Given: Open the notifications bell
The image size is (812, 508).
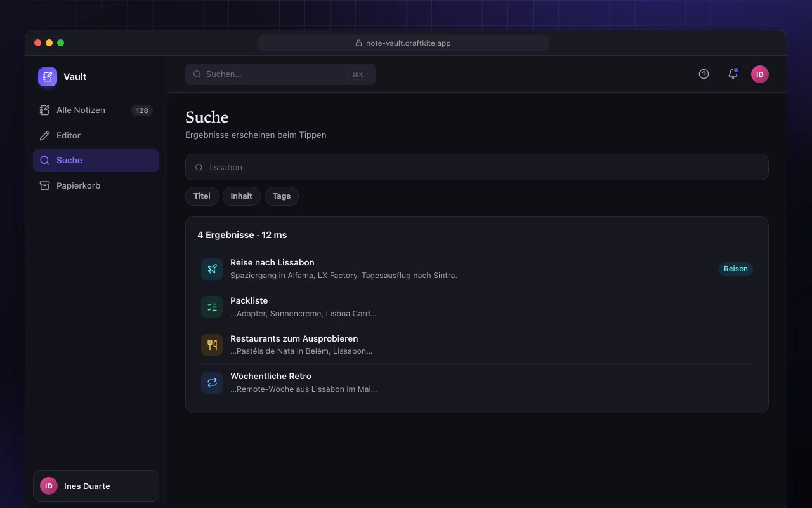Looking at the screenshot, I should click(733, 74).
